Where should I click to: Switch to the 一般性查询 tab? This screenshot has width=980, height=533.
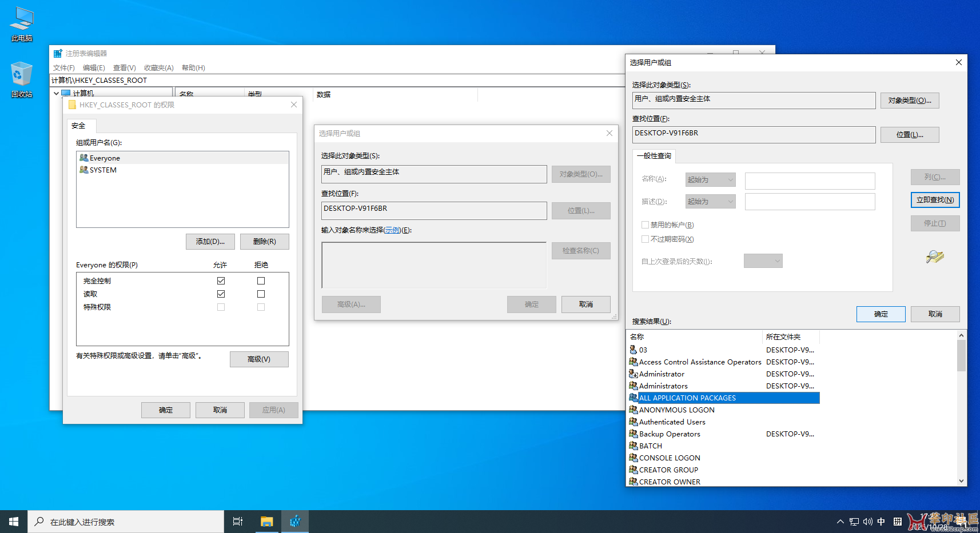coord(654,155)
